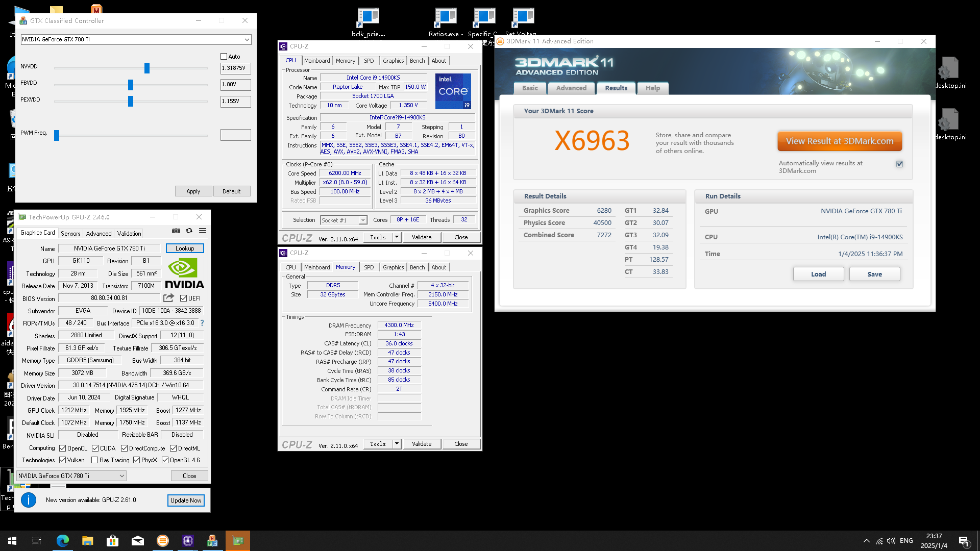Image resolution: width=980 pixels, height=551 pixels.
Task: Switch to CPU-Z taskbar icon
Action: pos(187,541)
